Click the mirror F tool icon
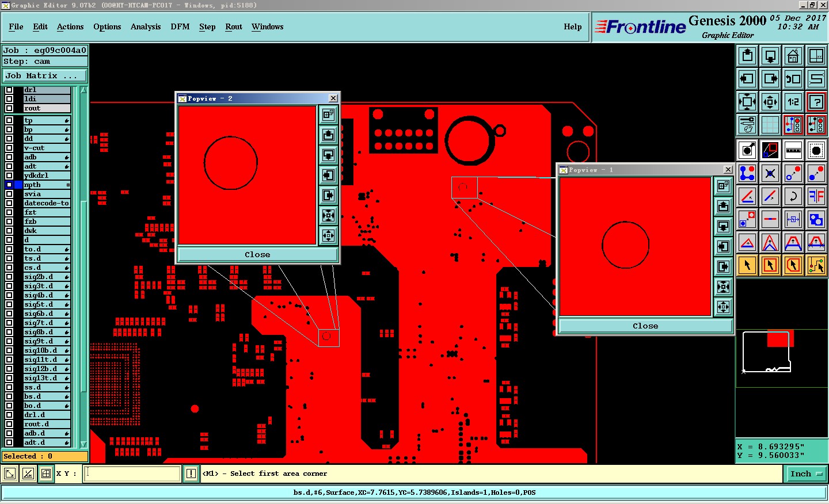This screenshot has width=829, height=504. coord(816,196)
